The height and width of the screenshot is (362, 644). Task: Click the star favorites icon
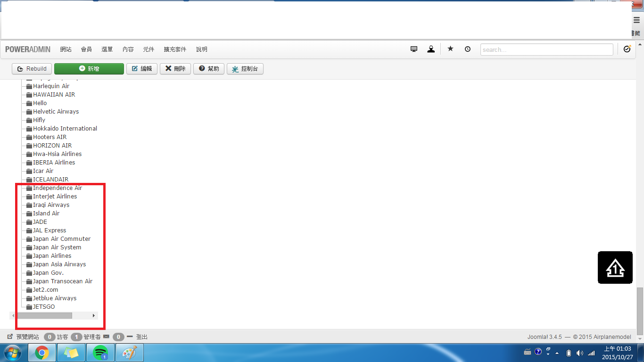(450, 49)
